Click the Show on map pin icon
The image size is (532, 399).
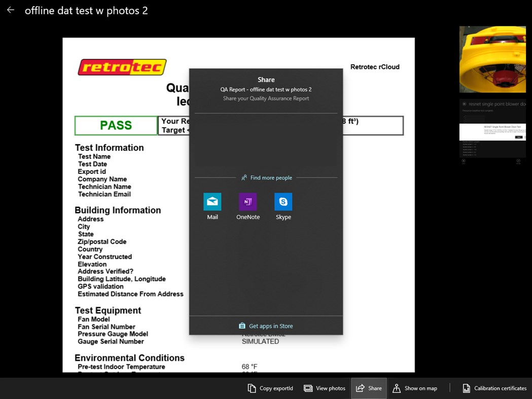pyautogui.click(x=397, y=388)
